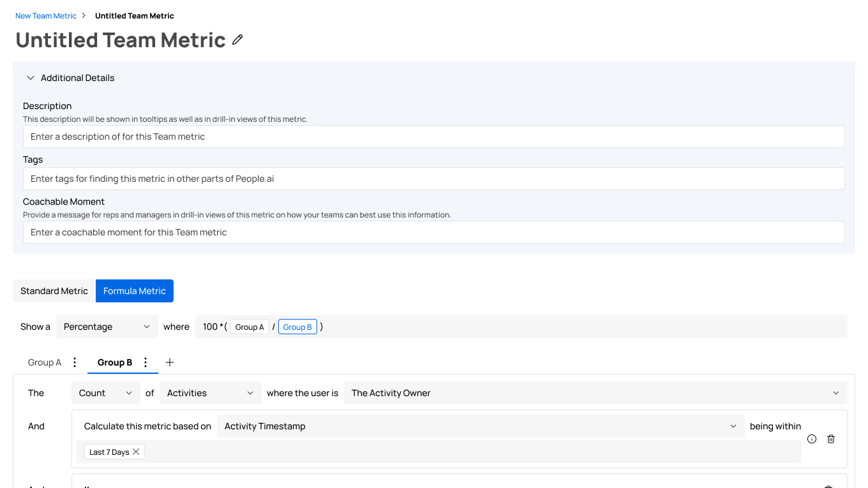Expand the Activity Timestamp field dropdown

[480, 426]
